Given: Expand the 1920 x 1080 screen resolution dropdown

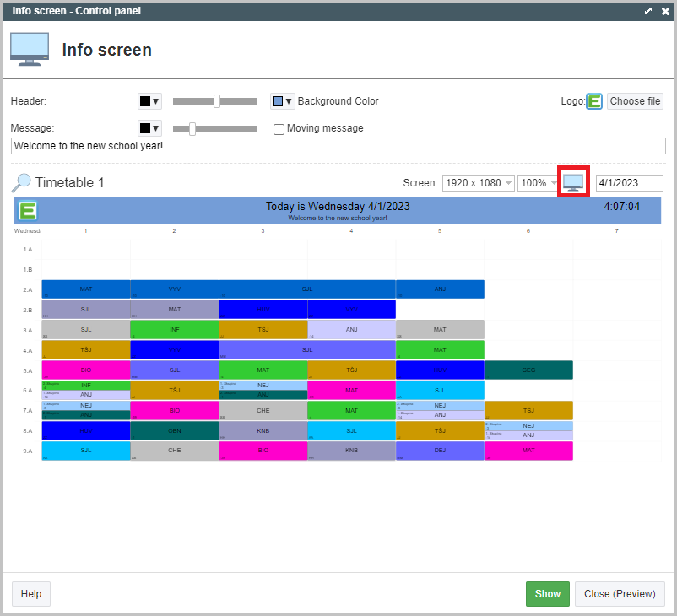Looking at the screenshot, I should (478, 183).
